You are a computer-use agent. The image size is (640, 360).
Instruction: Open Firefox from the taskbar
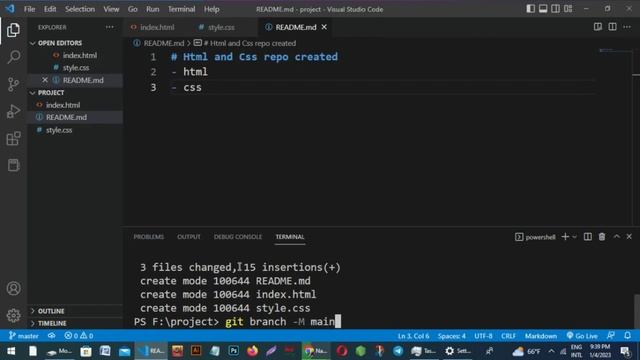[252, 351]
